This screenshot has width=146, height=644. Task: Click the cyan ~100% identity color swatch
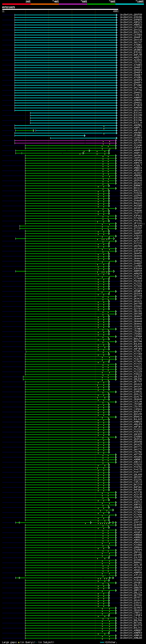(130, 4)
